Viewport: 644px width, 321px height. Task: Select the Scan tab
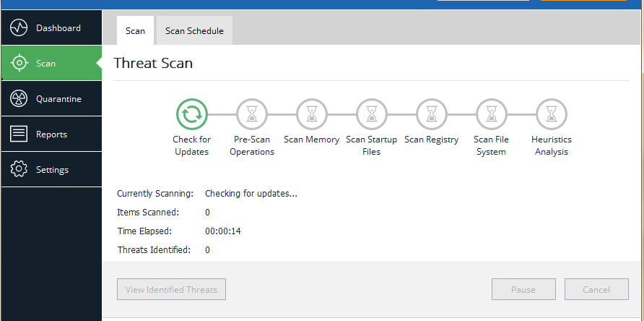pyautogui.click(x=135, y=31)
